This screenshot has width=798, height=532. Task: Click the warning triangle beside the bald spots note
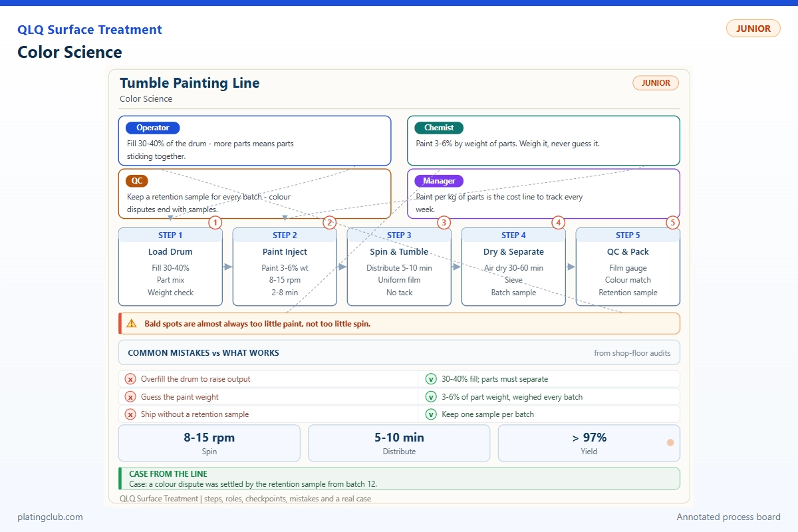(x=132, y=324)
